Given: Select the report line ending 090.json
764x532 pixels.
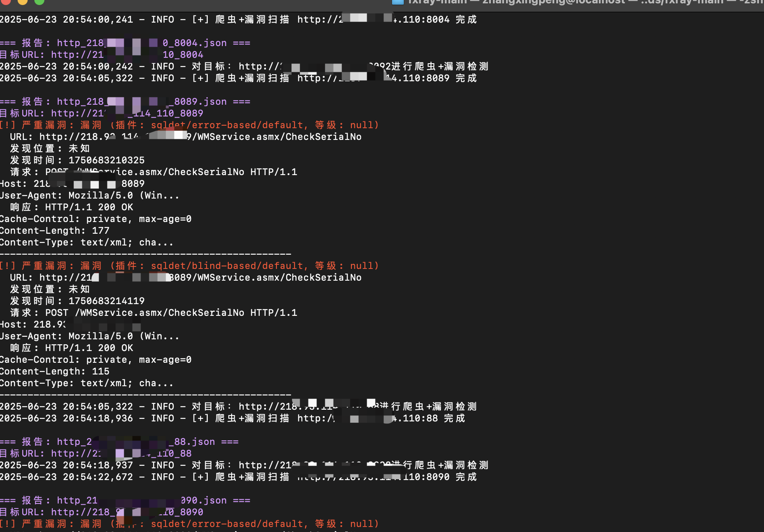Looking at the screenshot, I should pos(125,501).
